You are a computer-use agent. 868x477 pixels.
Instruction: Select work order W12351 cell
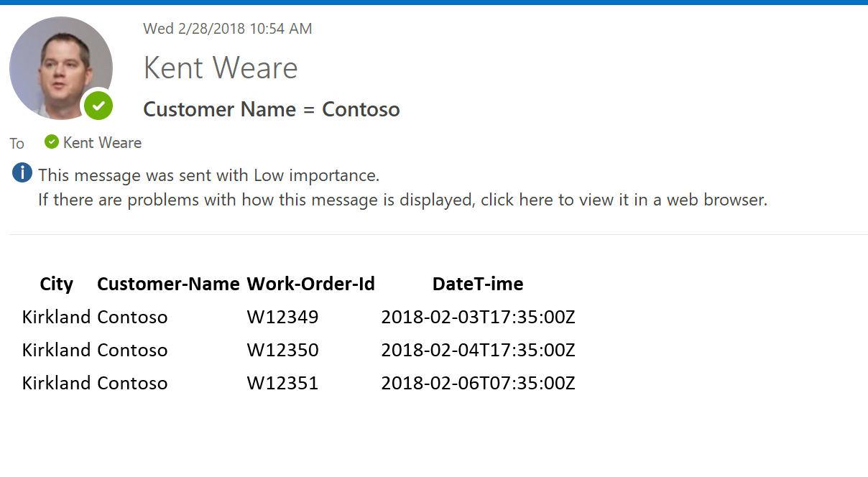[x=282, y=383]
